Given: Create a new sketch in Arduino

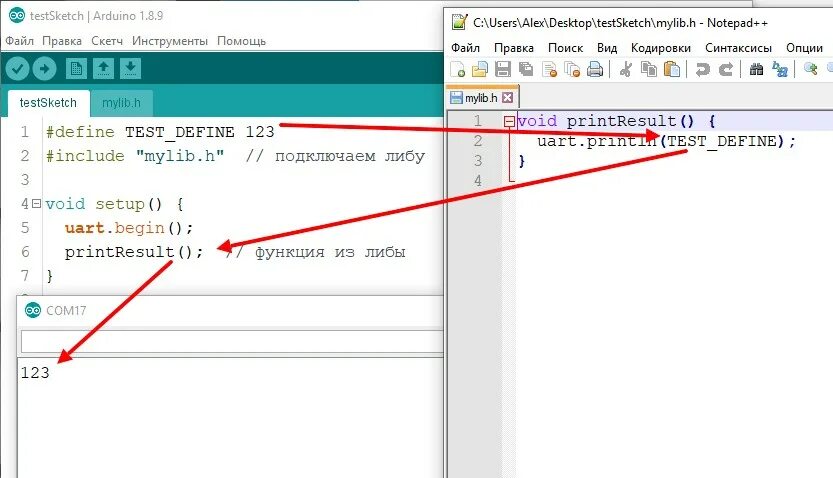Looking at the screenshot, I should pyautogui.click(x=76, y=69).
